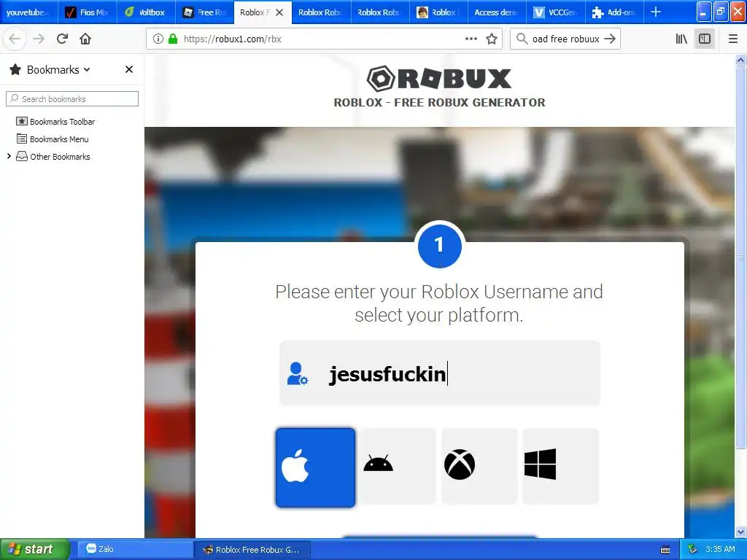The width and height of the screenshot is (747, 560).
Task: Switch to the Access denied tab
Action: pos(498,12)
